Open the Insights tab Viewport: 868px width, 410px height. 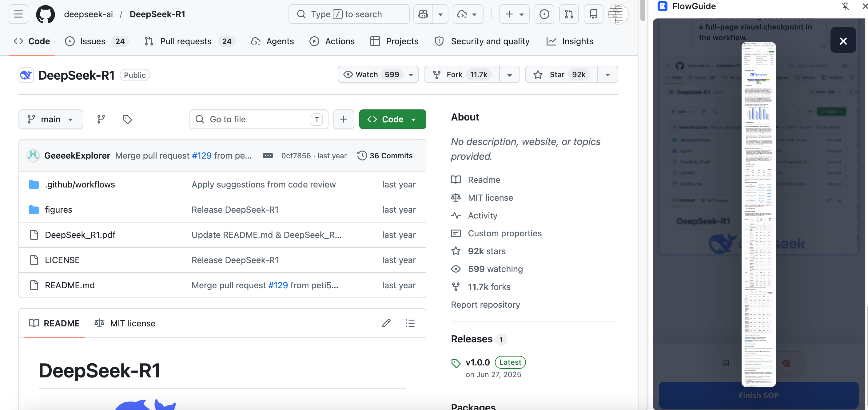(x=570, y=41)
